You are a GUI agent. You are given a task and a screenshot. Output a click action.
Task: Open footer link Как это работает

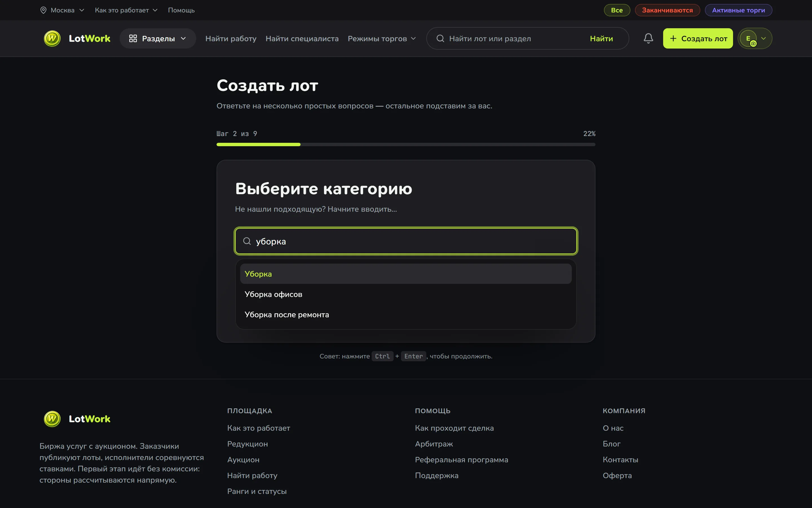point(258,428)
